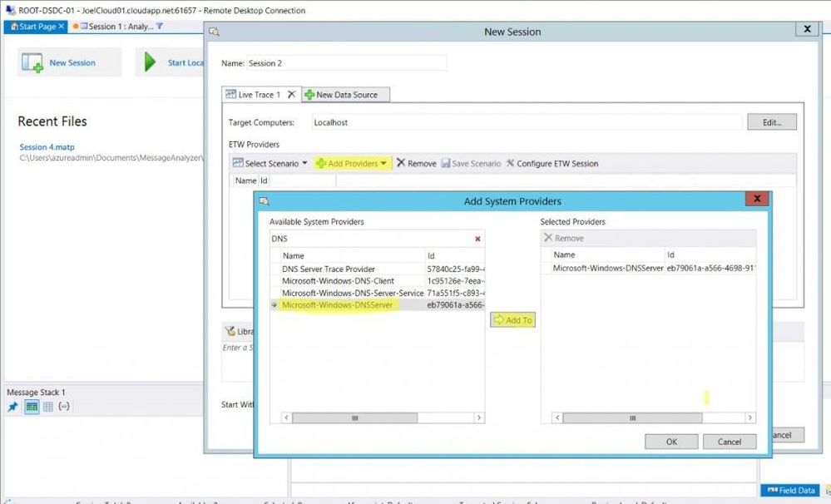Select Microsoft-Windows-DNS-Client row
Image resolution: width=831 pixels, height=504 pixels.
378,281
